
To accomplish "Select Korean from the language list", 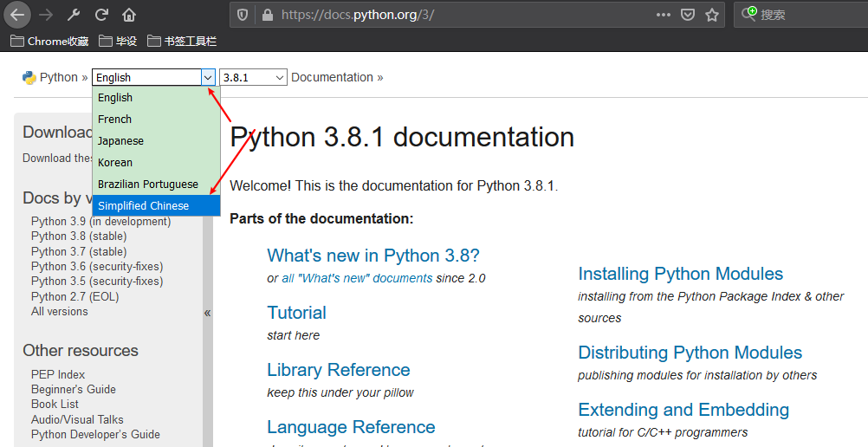I will point(156,162).
